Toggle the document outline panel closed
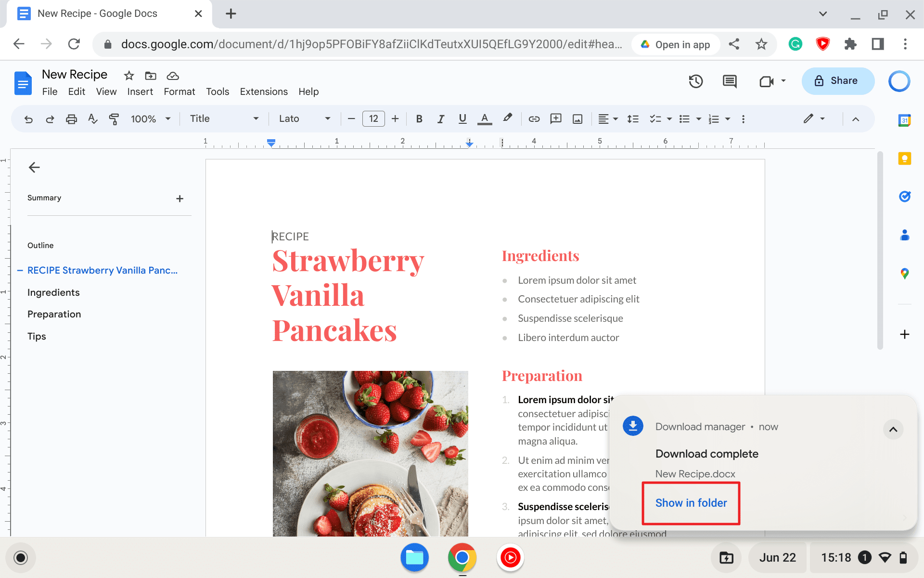The image size is (924, 578). pyautogui.click(x=34, y=167)
